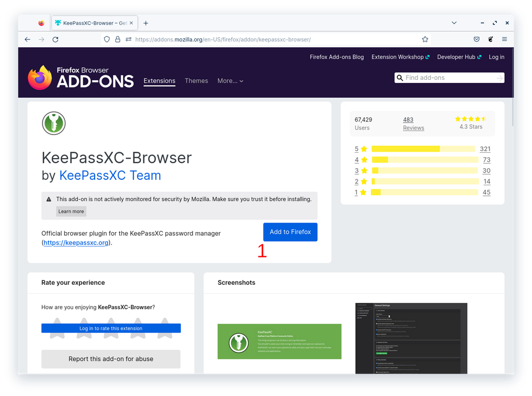Bookmark this page with star icon

click(425, 39)
